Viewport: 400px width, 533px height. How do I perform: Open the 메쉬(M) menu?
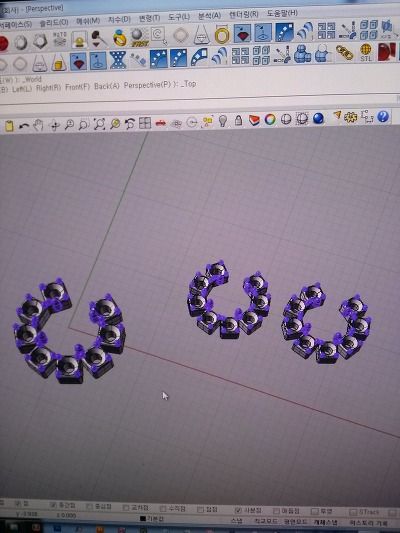[88, 21]
